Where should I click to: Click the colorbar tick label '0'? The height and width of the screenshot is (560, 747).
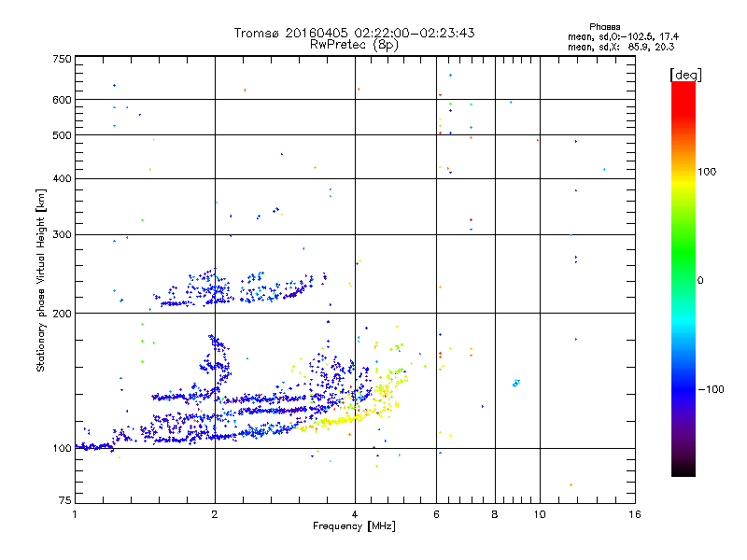700,281
